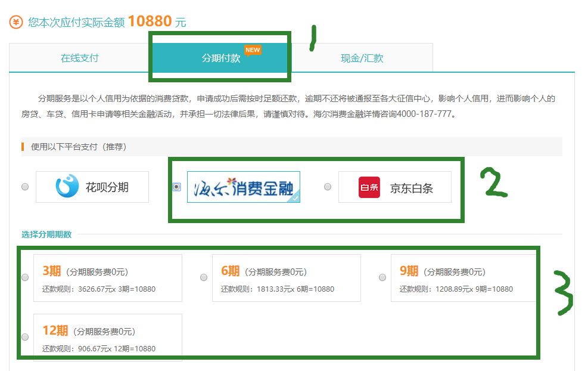Click 还款规则: 906.67元x 12期=10880 text
This screenshot has height=371, width=588.
pos(99,349)
